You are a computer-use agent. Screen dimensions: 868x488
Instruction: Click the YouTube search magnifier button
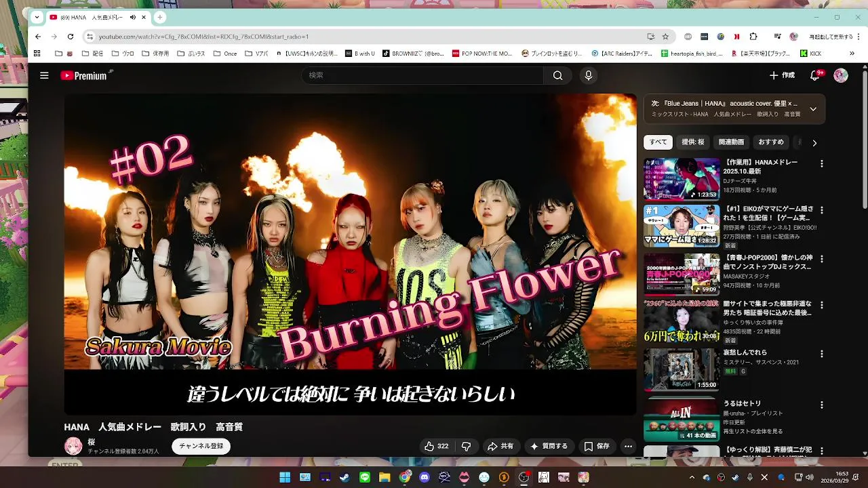pos(557,75)
